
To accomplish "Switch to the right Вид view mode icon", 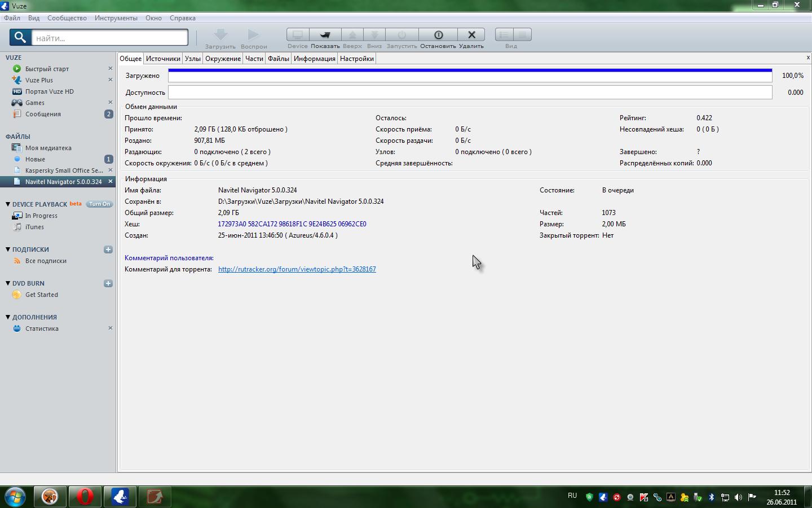I will (523, 35).
